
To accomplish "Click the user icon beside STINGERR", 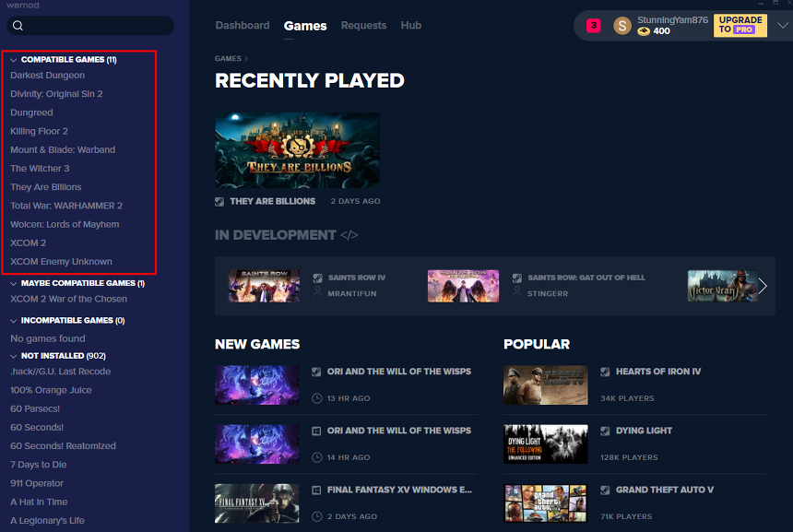I will (516, 291).
